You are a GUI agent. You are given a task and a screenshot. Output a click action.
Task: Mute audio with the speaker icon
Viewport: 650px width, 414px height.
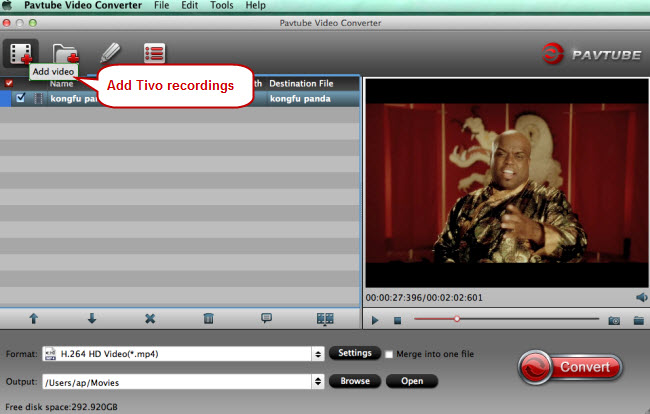pos(641,297)
